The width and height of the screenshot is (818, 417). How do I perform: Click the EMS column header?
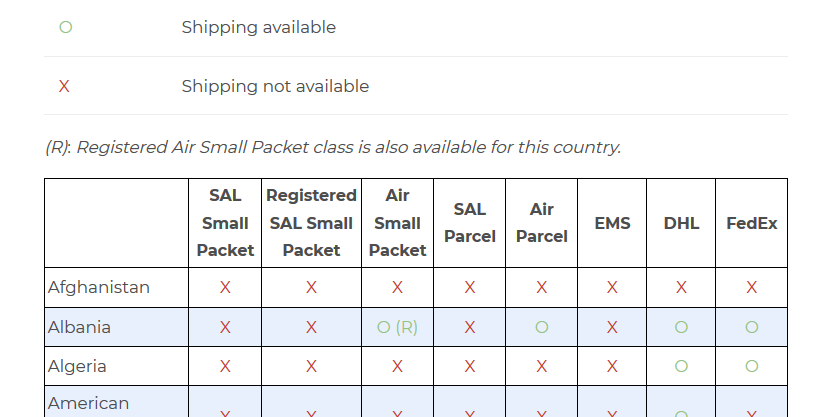tap(612, 223)
